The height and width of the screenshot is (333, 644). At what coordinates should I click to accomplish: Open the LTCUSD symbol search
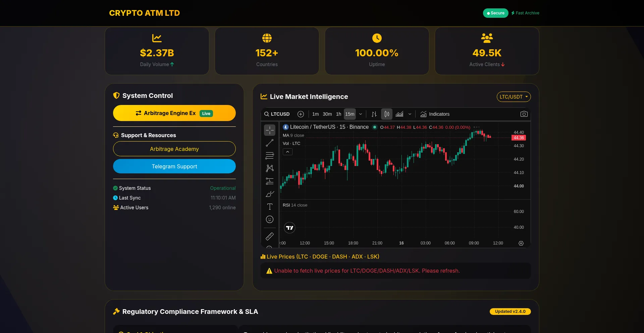click(277, 114)
